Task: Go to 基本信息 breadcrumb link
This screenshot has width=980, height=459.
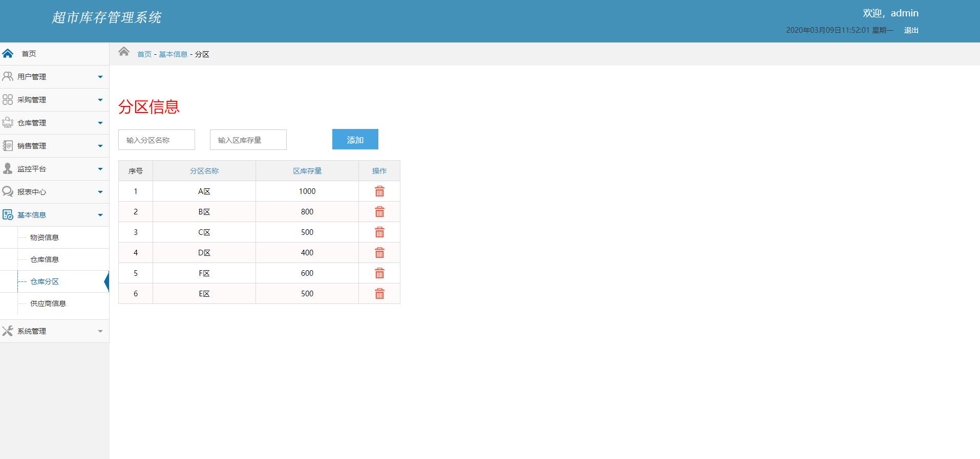Action: coord(173,54)
